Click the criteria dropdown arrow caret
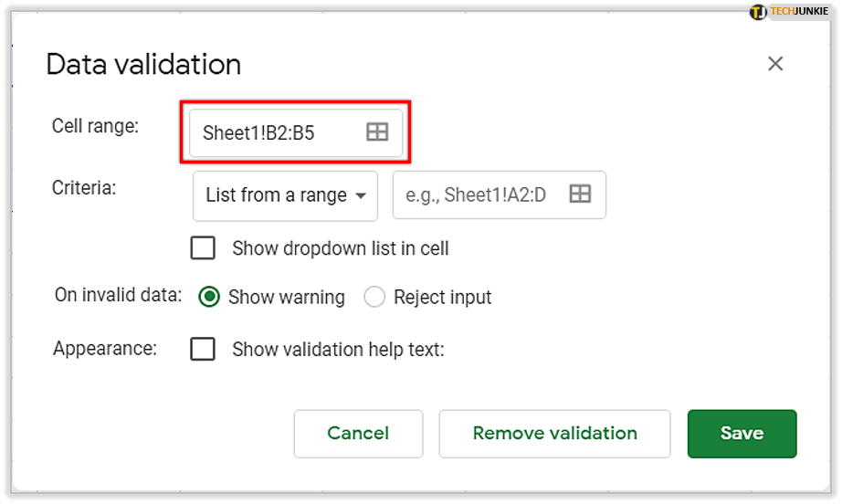Screen dimensions: 842x504 [x=362, y=196]
